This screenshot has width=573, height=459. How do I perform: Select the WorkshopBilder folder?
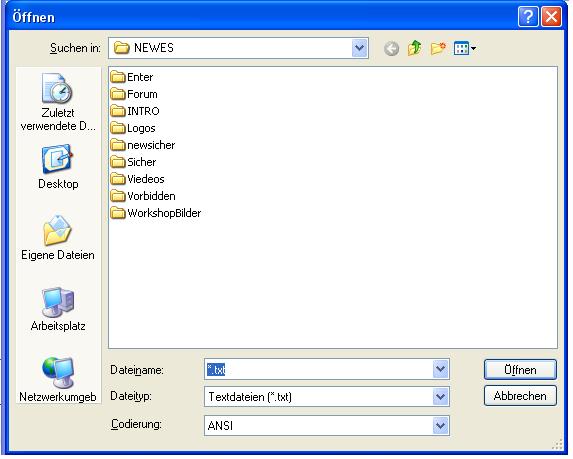(156, 213)
